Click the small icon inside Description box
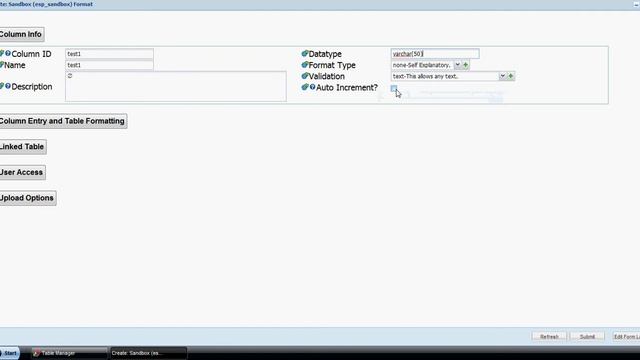This screenshot has width=640, height=360. (70, 76)
